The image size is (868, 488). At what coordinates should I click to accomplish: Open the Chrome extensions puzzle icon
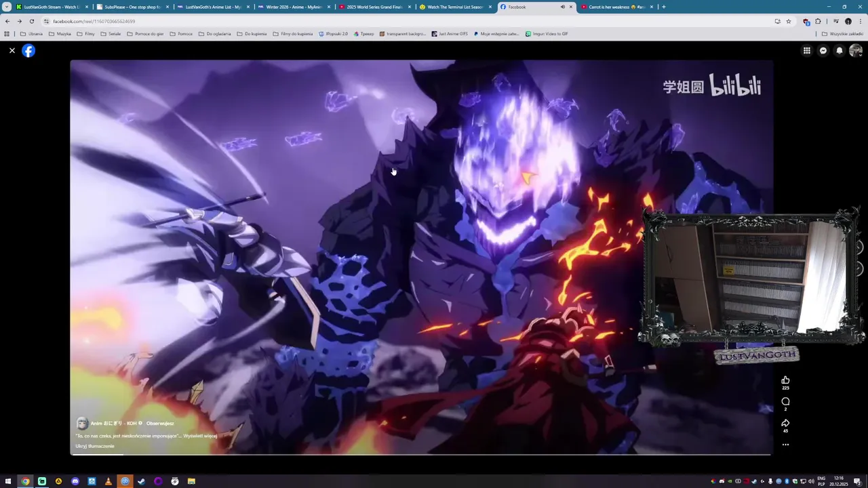coord(818,21)
